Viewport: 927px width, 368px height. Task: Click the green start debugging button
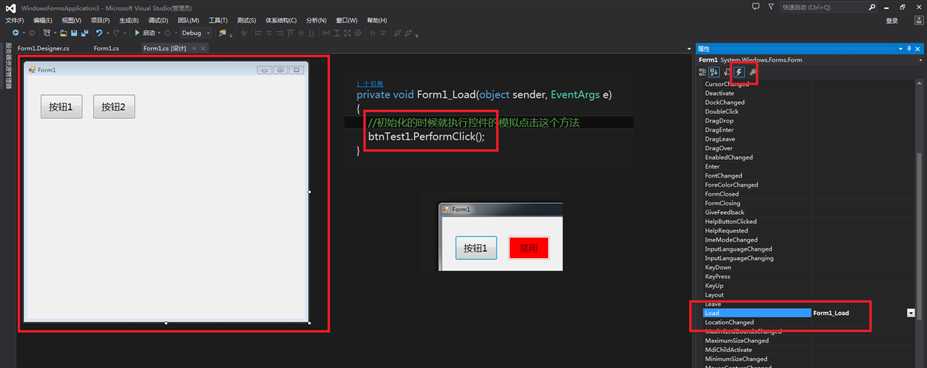pos(146,33)
